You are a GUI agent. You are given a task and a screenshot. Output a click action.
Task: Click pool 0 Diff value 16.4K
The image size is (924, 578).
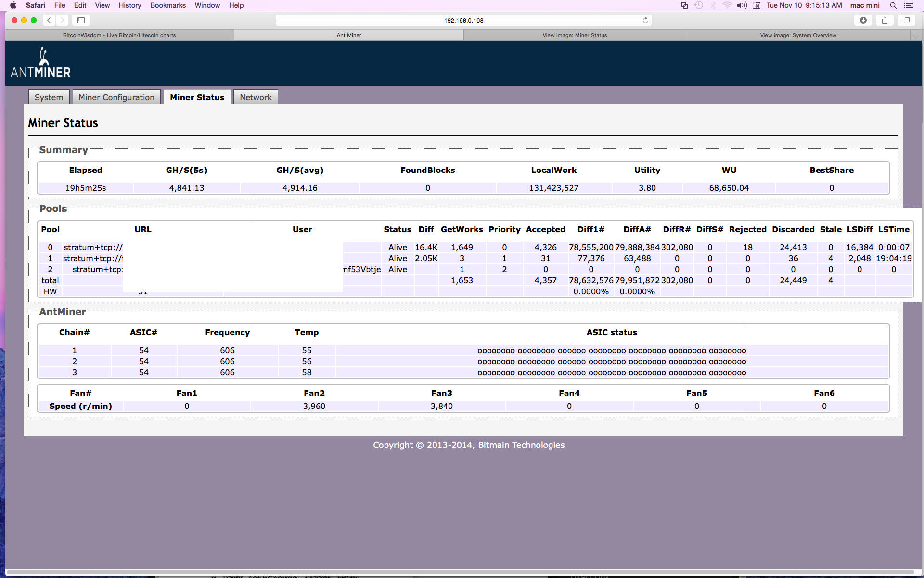click(x=426, y=247)
